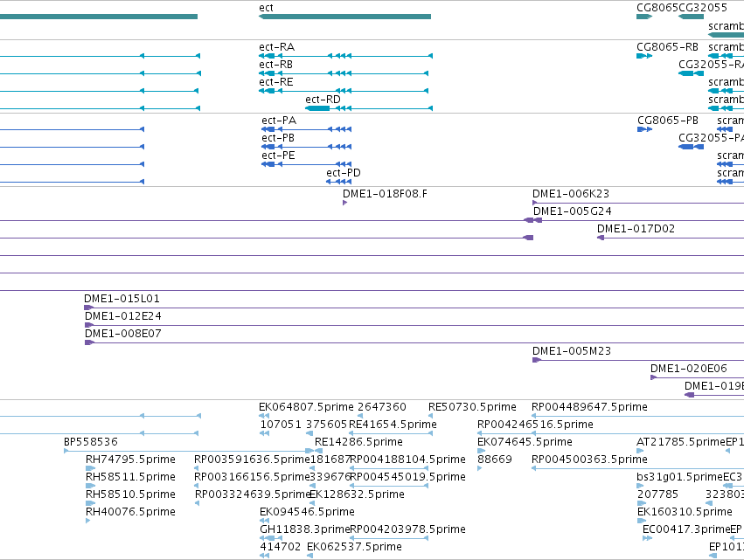The height and width of the screenshot is (560, 744).
Task: Click the DME1-020E06 clone label
Action: point(689,369)
